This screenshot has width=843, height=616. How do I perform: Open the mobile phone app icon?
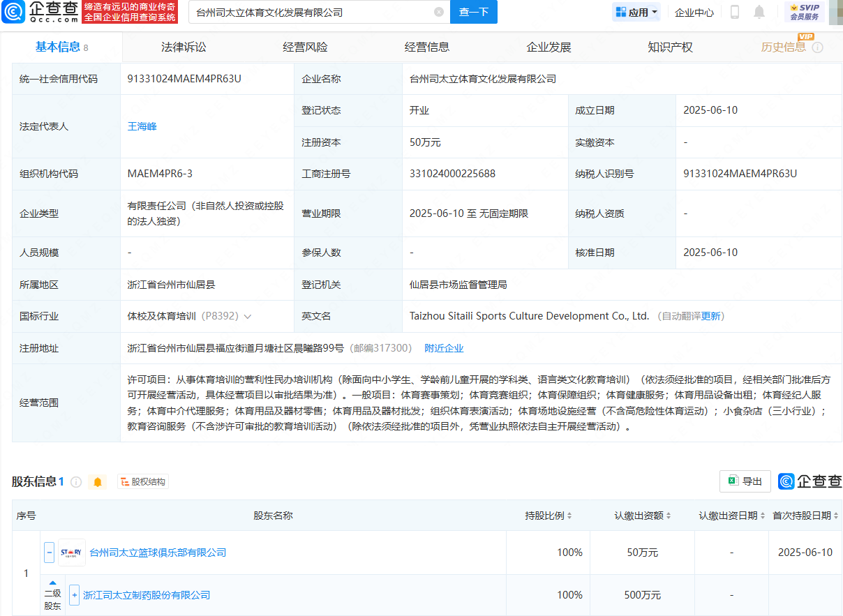[x=735, y=12]
